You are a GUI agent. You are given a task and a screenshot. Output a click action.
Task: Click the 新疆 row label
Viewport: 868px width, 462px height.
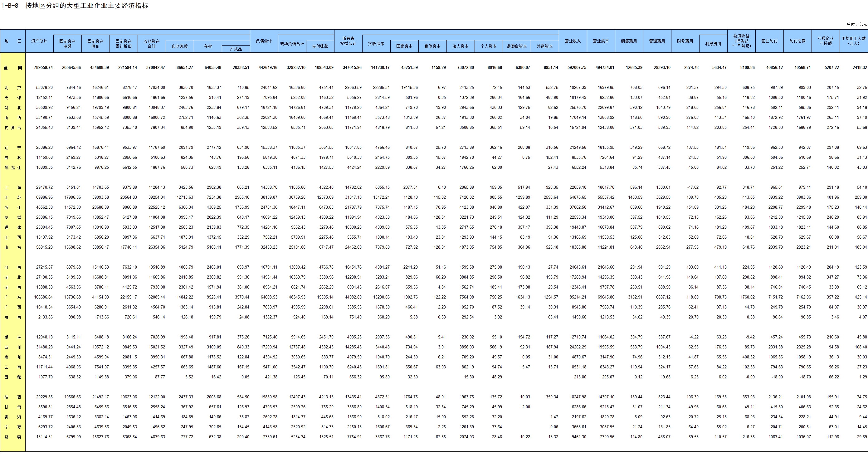13,437
